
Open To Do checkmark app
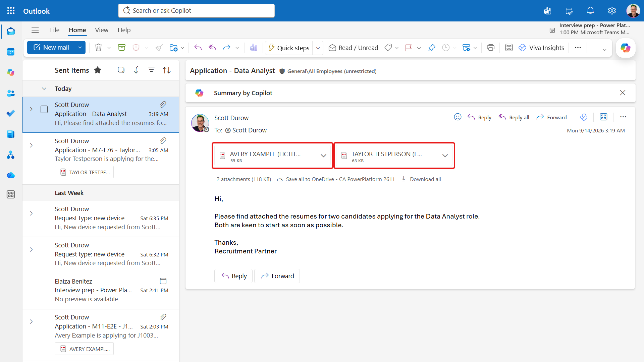11,114
